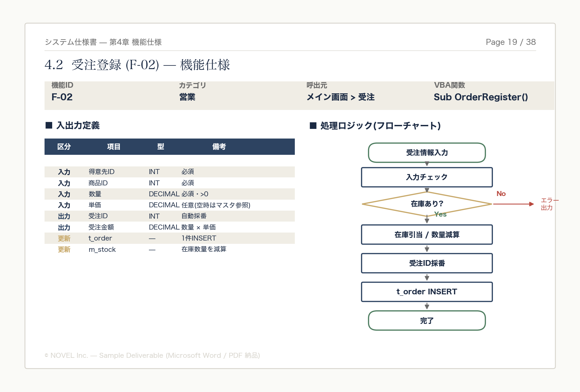Click the '出力' label in the 受注ID row
The height and width of the screenshot is (392, 580).
[64, 216]
